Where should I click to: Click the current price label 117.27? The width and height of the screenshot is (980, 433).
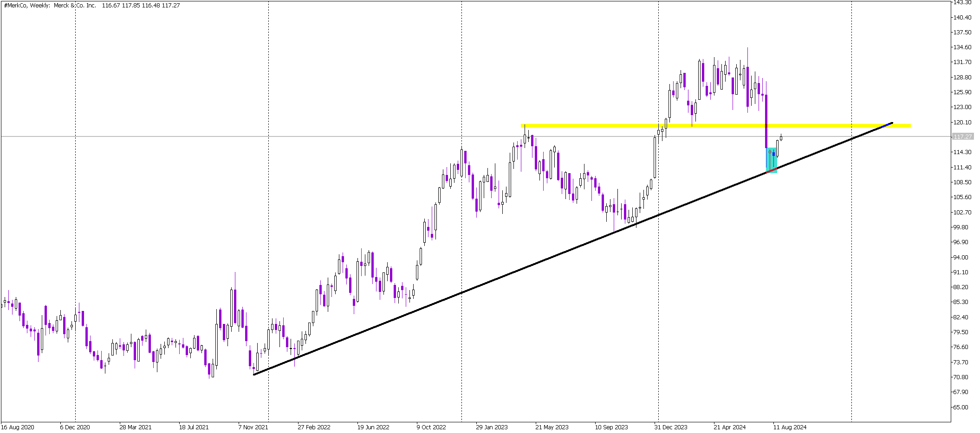pyautogui.click(x=962, y=136)
